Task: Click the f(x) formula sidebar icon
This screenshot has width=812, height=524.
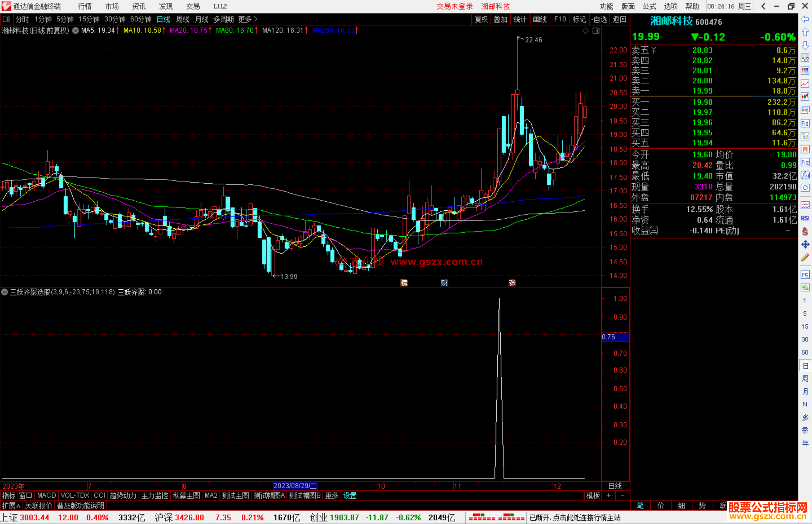Action: click(805, 175)
